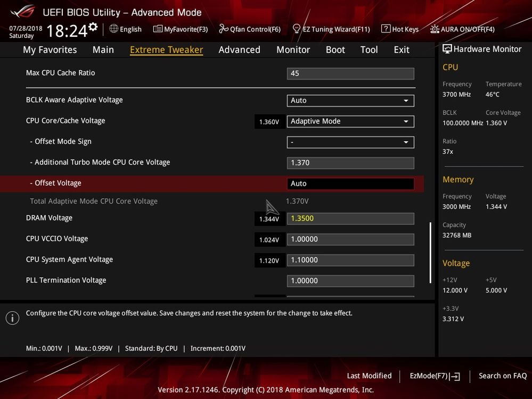This screenshot has height=399, width=532.
Task: Click the 12.000 V reading
Action: pyautogui.click(x=455, y=290)
